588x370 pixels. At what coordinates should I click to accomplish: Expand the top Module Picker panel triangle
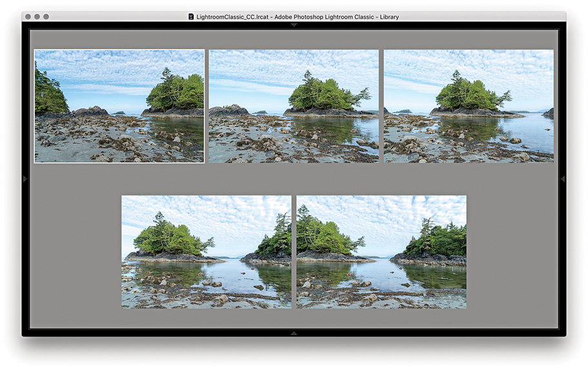click(294, 25)
